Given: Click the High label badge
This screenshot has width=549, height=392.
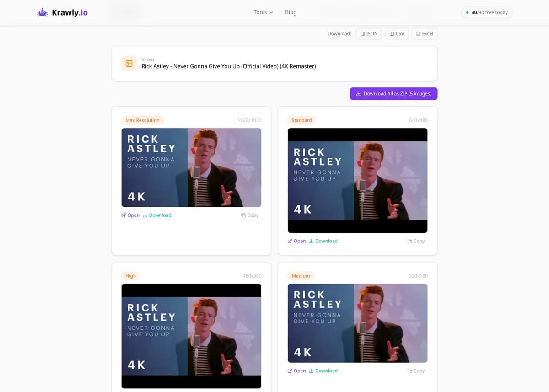Looking at the screenshot, I should tap(131, 276).
